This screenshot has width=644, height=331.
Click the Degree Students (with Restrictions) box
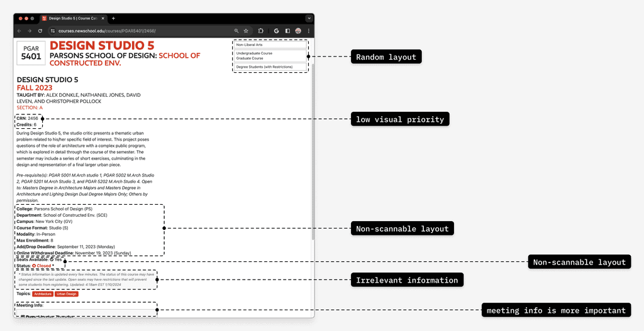point(270,67)
